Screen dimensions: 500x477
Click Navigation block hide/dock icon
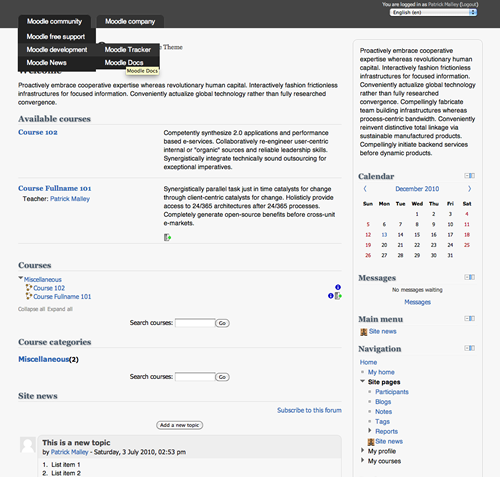[x=470, y=348]
